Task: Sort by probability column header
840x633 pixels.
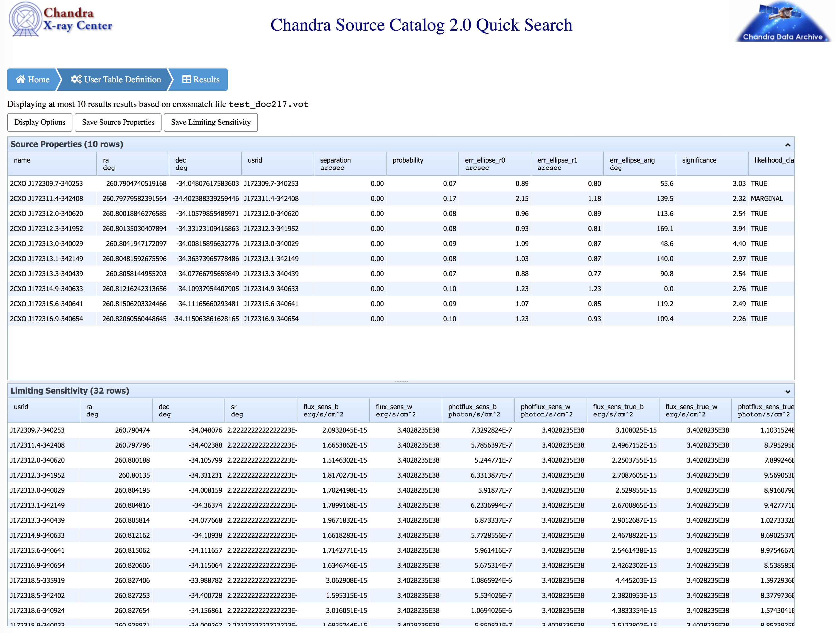Action: pyautogui.click(x=423, y=164)
